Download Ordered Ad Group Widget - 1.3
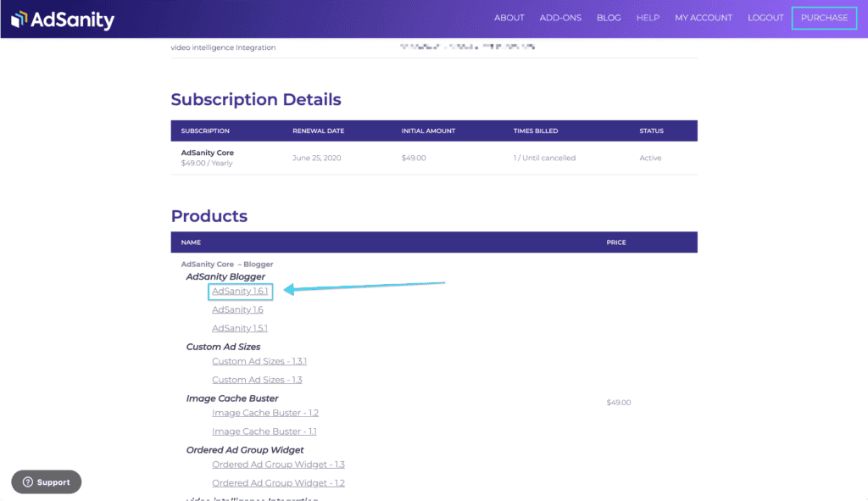The width and height of the screenshot is (868, 501). (277, 465)
